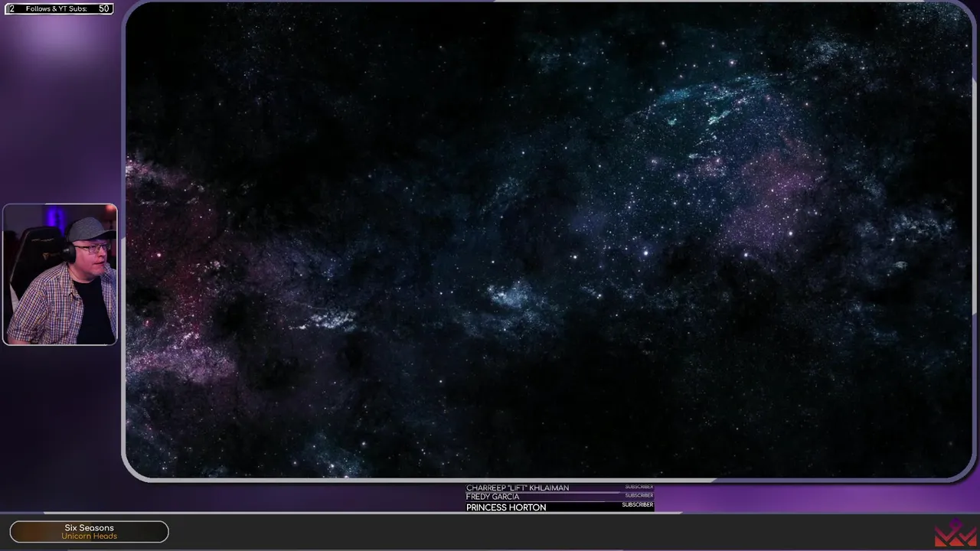Image resolution: width=980 pixels, height=551 pixels.
Task: Click the starfield game view panel
Action: pos(548,240)
